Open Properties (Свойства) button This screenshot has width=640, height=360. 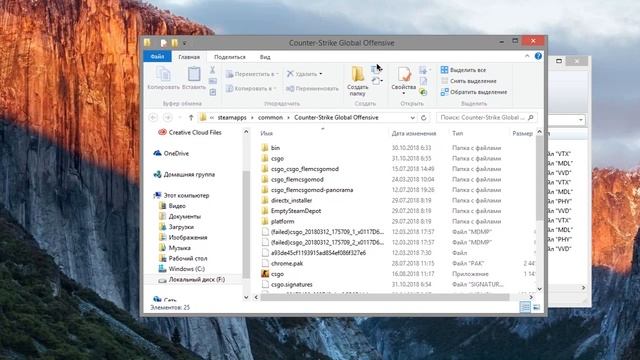(x=404, y=80)
